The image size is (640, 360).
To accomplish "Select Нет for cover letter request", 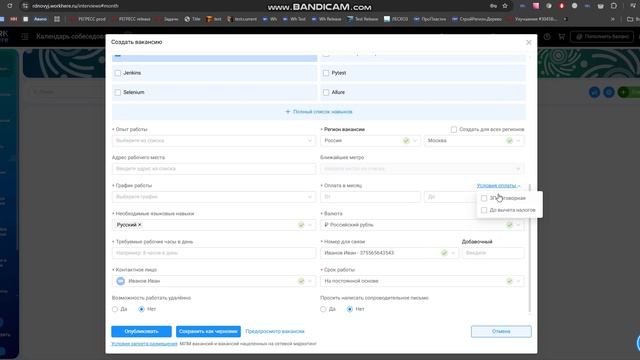I will (350, 309).
